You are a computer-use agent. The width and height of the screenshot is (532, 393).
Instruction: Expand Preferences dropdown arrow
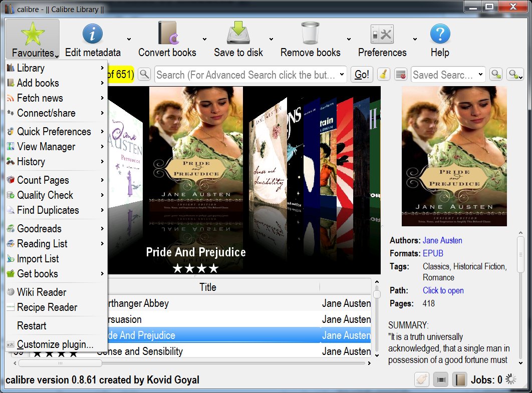pyautogui.click(x=415, y=40)
